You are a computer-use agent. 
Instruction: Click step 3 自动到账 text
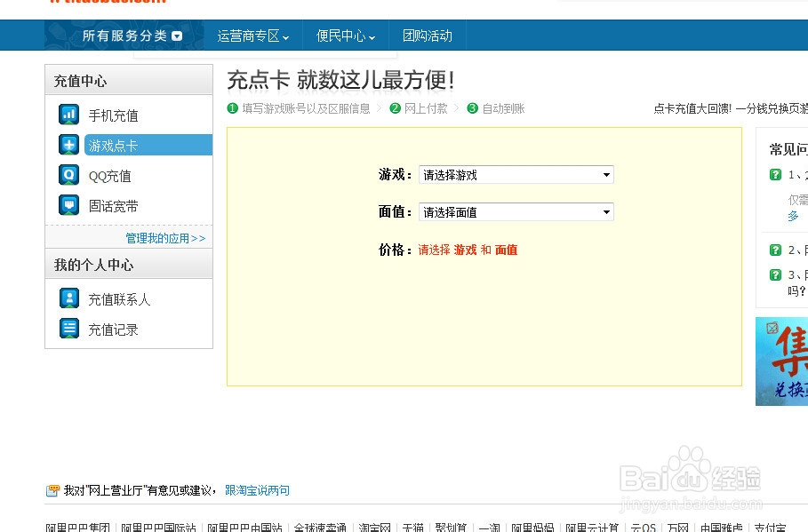point(503,108)
